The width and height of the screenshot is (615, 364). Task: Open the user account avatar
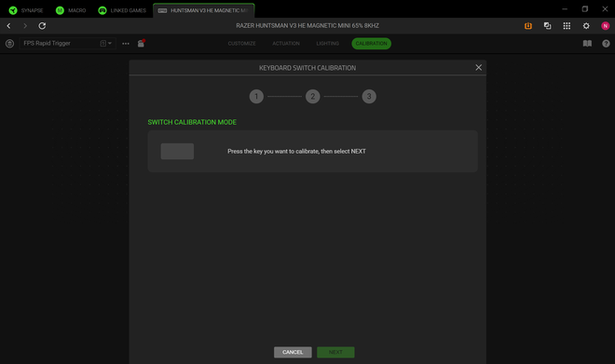pos(605,26)
